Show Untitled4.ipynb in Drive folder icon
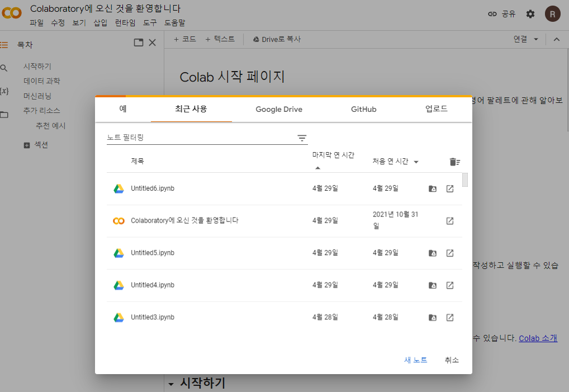Image resolution: width=569 pixels, height=392 pixels. pos(433,285)
